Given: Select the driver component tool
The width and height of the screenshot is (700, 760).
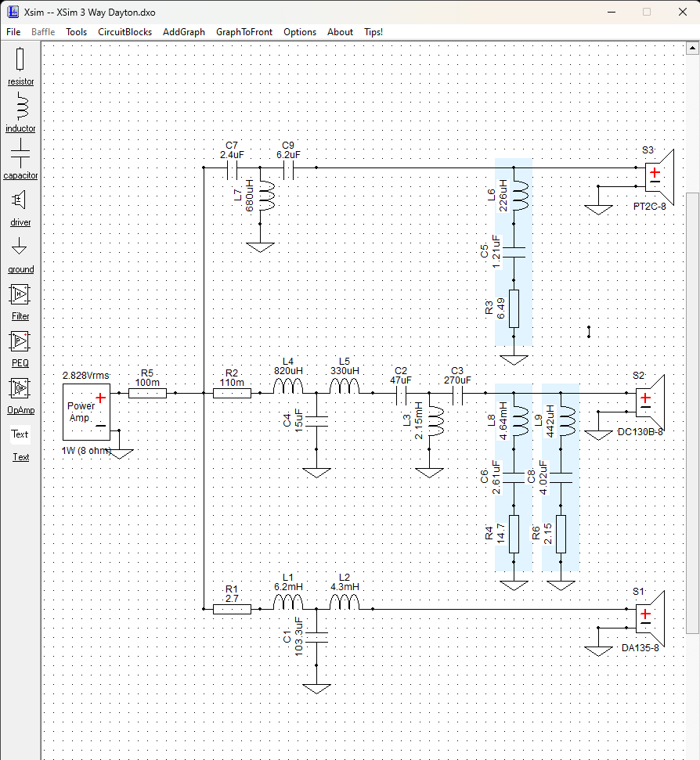Looking at the screenshot, I should (20, 208).
